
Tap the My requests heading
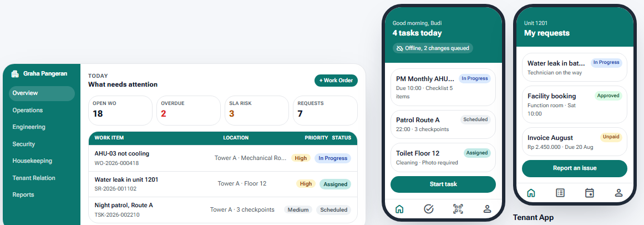click(x=547, y=33)
